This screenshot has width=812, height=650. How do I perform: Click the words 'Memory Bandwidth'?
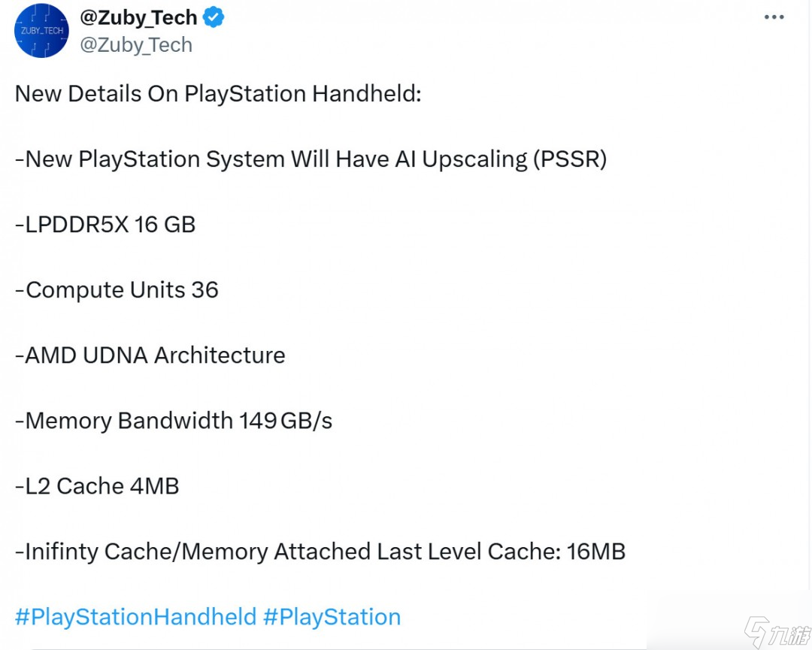(x=129, y=421)
